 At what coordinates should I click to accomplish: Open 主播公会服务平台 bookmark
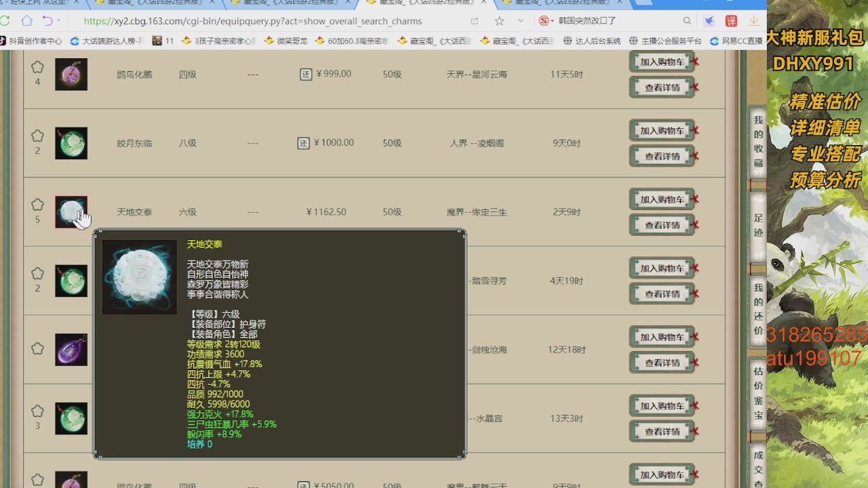pyautogui.click(x=665, y=41)
